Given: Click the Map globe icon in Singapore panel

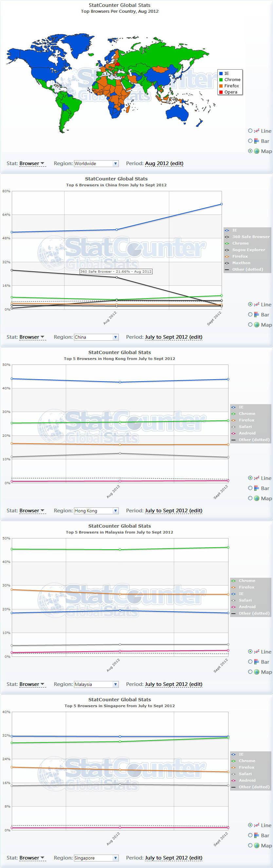Looking at the screenshot, I should click(x=256, y=845).
